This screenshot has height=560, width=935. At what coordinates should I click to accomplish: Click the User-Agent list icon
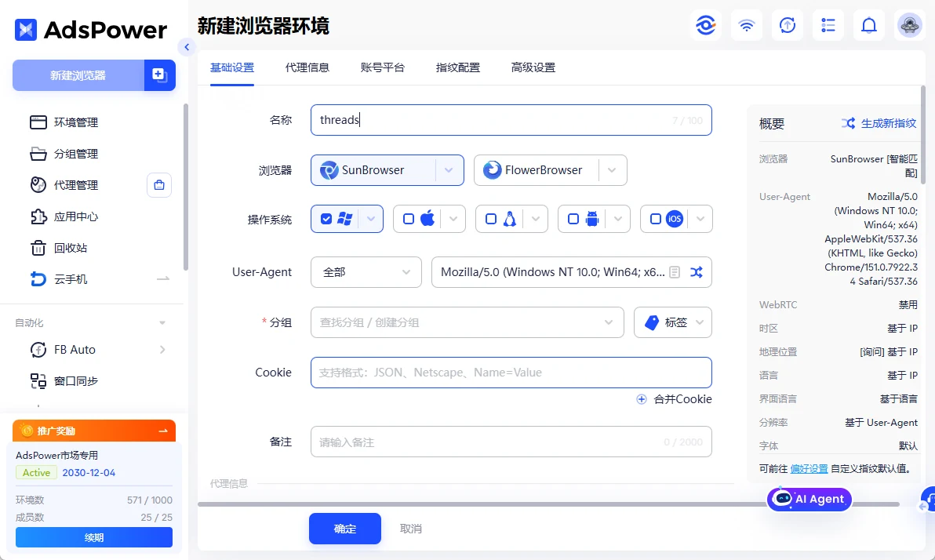click(x=675, y=272)
